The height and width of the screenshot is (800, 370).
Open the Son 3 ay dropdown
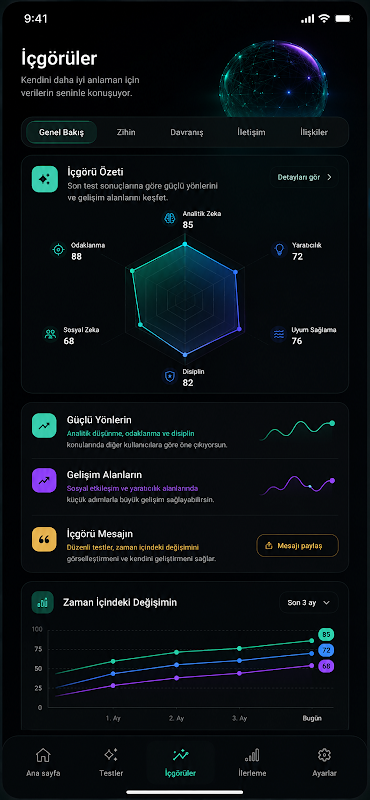(309, 603)
